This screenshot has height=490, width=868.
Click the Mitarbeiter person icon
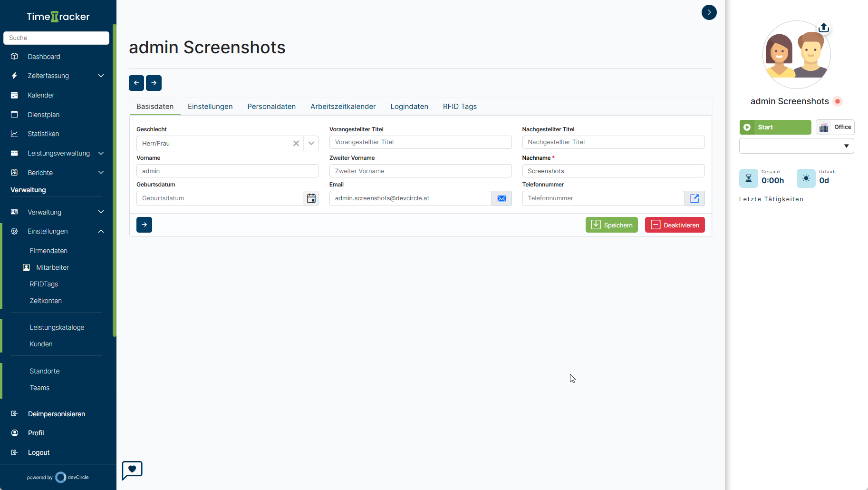(27, 267)
